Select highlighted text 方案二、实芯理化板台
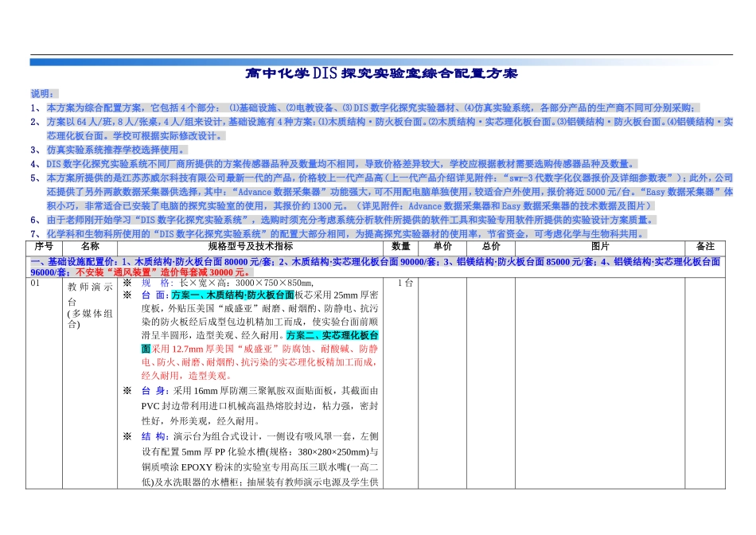The width and height of the screenshot is (756, 535). click(332, 335)
